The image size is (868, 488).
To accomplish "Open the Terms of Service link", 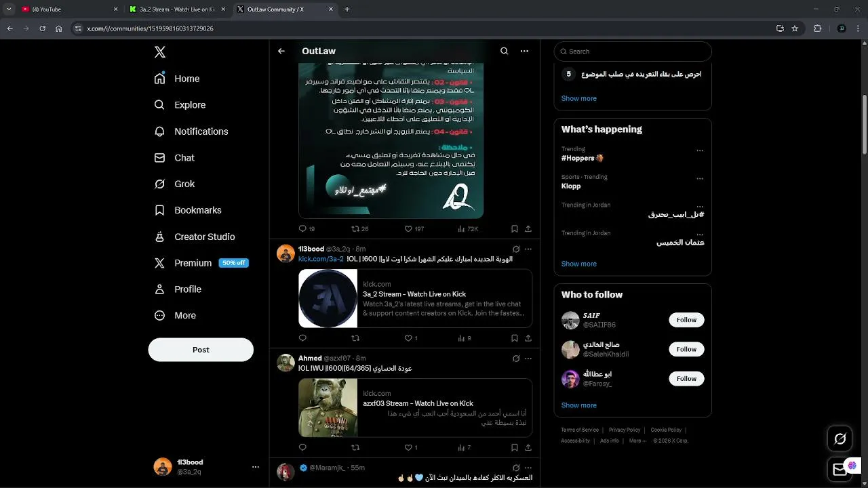I will (580, 430).
